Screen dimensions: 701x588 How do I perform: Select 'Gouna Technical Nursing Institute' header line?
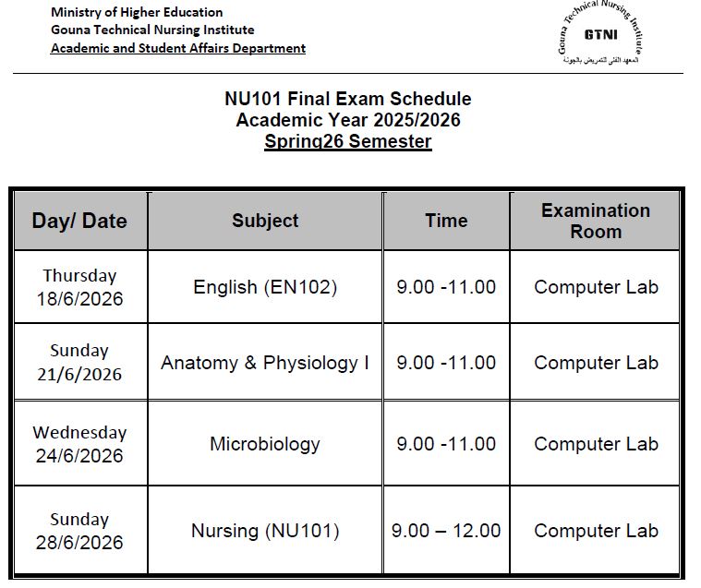[x=152, y=30]
